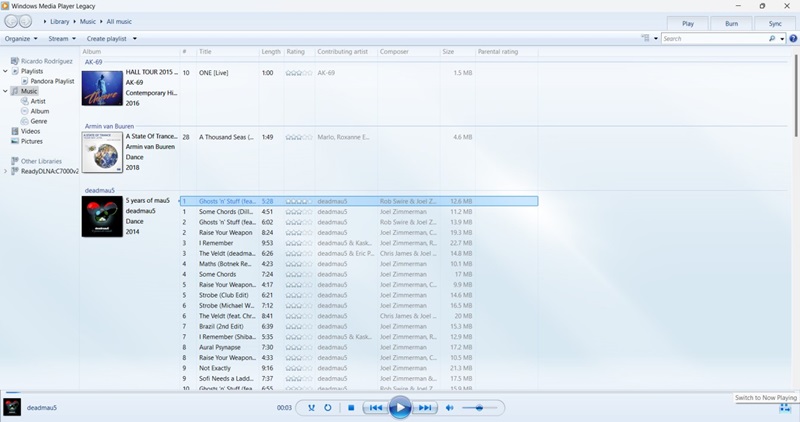Click the Back navigation arrow
This screenshot has height=422, width=800.
pyautogui.click(x=11, y=21)
